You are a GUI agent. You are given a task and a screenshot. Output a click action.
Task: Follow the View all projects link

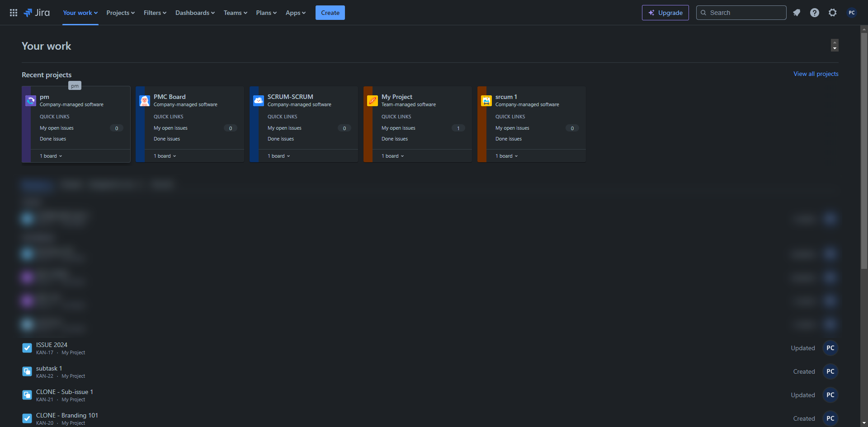pyautogui.click(x=816, y=74)
